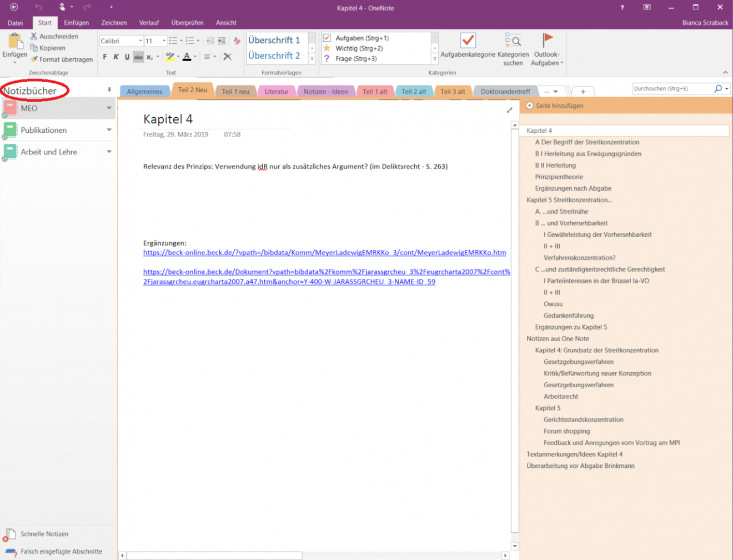Image resolution: width=733 pixels, height=560 pixels.
Task: Expand the MEO notebook chevron
Action: tap(109, 108)
